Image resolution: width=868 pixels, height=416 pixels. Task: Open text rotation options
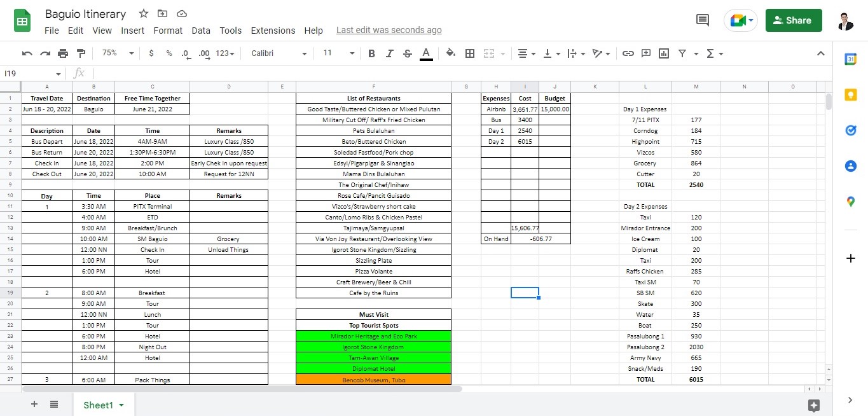(x=601, y=53)
